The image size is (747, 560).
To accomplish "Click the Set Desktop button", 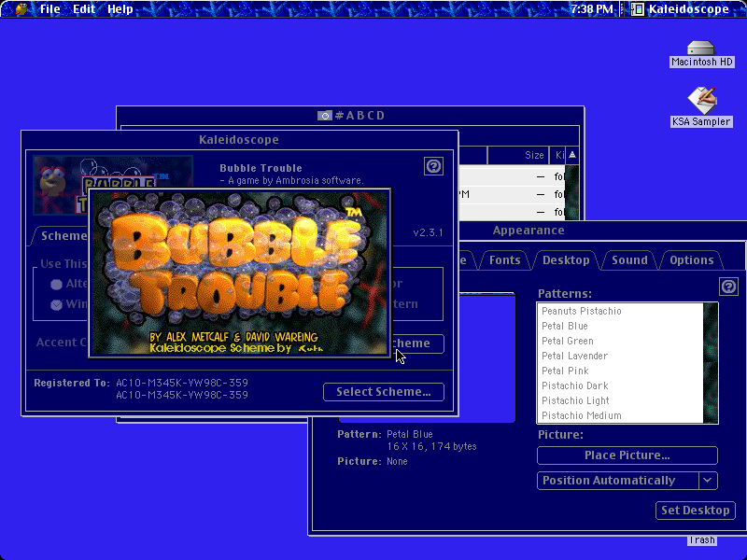I will click(695, 511).
